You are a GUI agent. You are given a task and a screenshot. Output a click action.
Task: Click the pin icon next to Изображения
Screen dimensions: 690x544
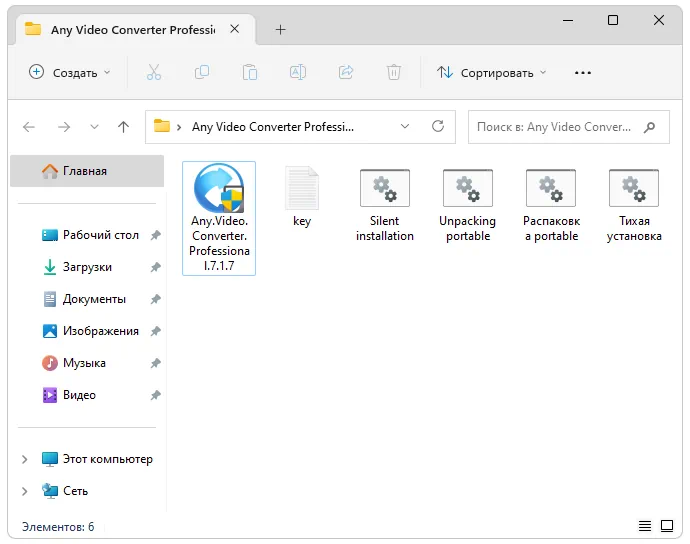pos(155,331)
